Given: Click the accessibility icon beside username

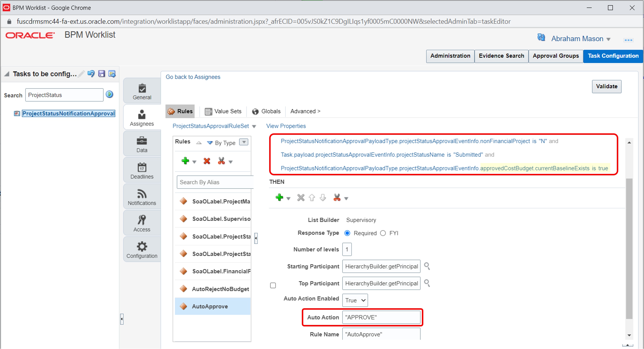Looking at the screenshot, I should tap(541, 38).
